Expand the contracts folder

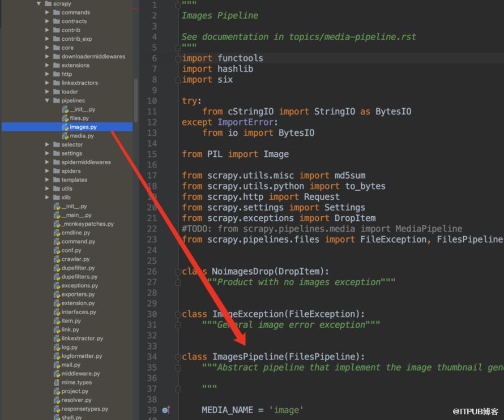(x=47, y=21)
